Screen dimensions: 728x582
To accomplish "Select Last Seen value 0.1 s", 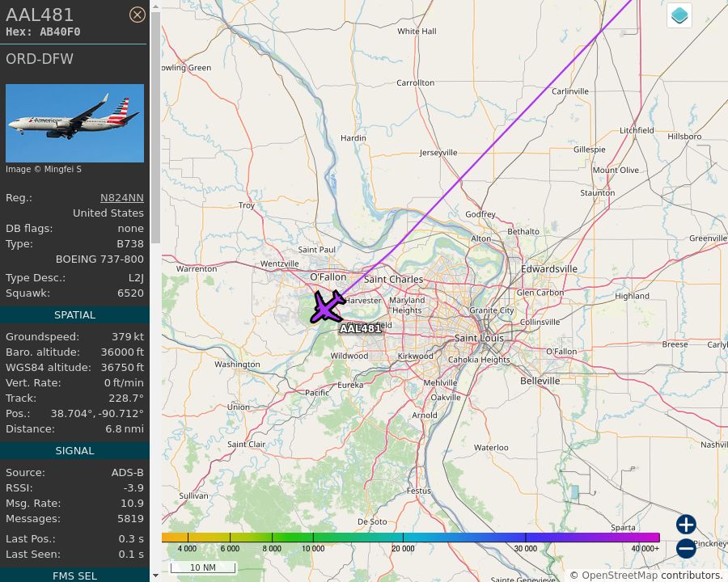I will tap(131, 555).
